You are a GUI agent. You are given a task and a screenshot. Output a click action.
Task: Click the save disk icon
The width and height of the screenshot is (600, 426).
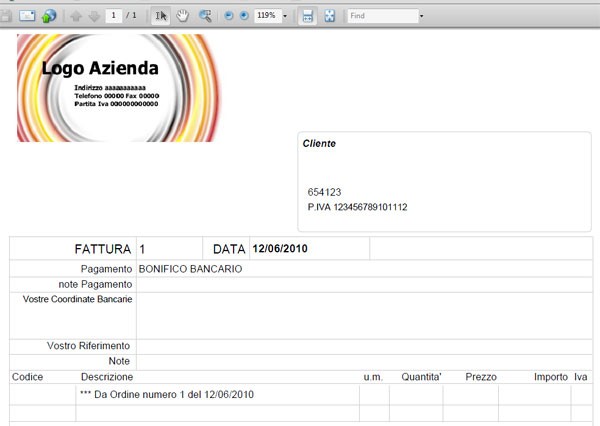(5, 16)
